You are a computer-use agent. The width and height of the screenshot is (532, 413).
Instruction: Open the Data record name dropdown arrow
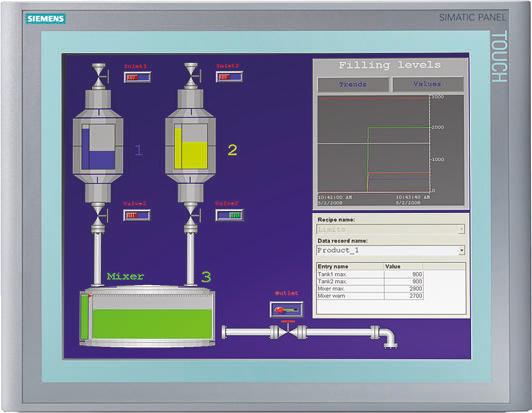tap(461, 251)
